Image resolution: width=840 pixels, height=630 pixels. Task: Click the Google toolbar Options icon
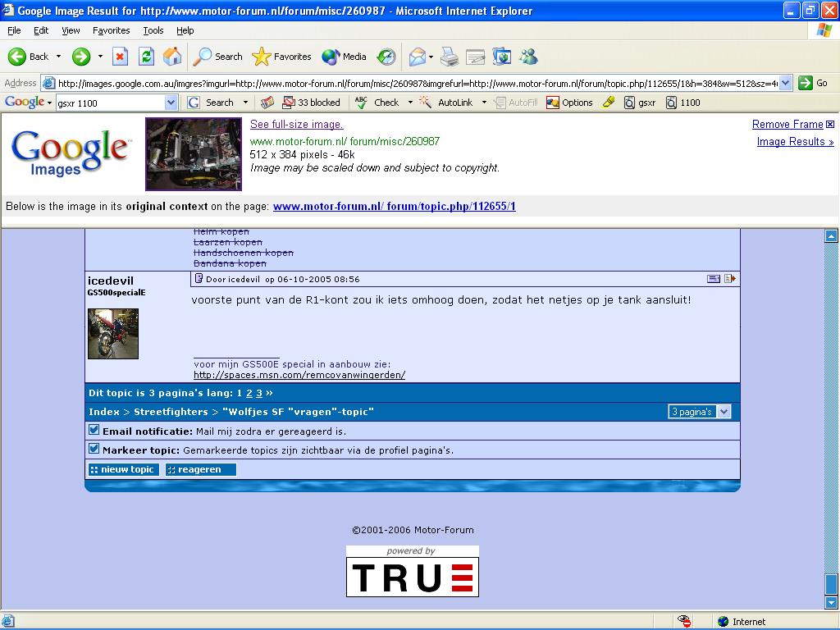click(569, 103)
